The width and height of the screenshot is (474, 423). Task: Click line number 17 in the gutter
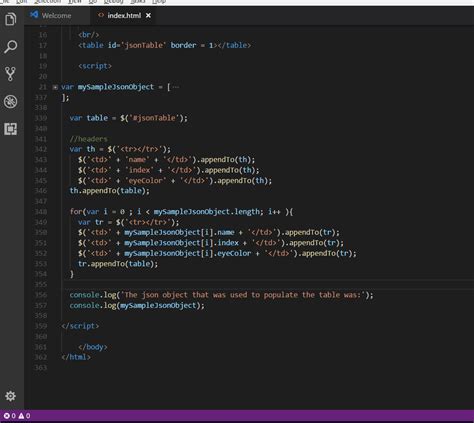tap(43, 45)
